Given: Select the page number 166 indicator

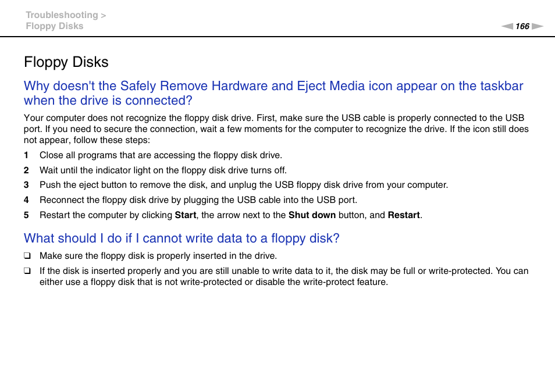Looking at the screenshot, I should [x=522, y=26].
